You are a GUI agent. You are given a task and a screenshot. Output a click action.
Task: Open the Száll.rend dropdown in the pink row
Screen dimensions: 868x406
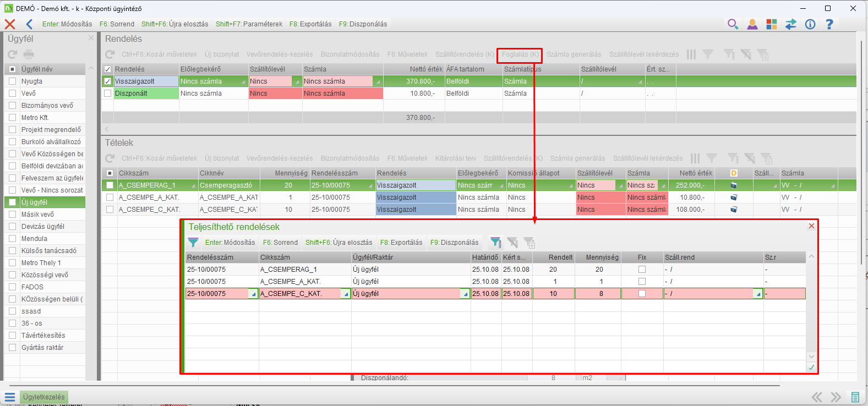(758, 294)
